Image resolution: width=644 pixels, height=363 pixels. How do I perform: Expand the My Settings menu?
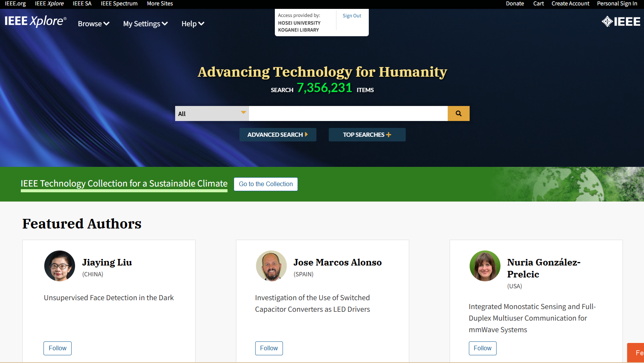146,24
